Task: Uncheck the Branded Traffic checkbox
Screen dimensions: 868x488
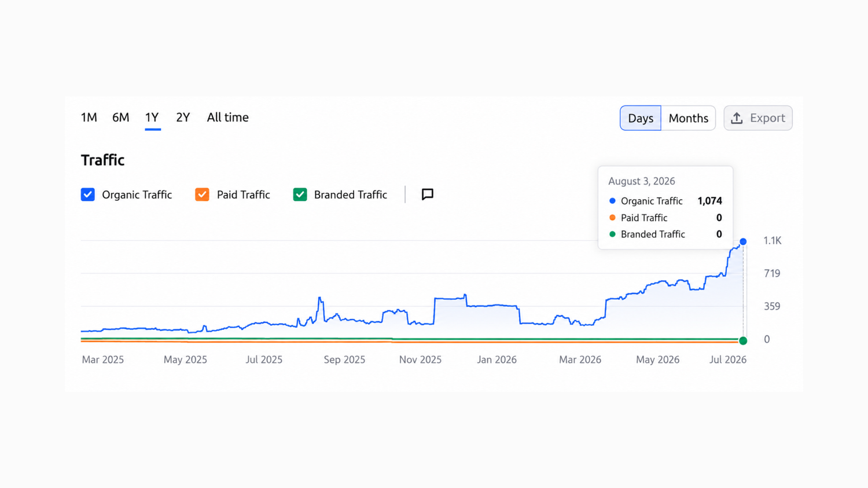Action: 300,195
